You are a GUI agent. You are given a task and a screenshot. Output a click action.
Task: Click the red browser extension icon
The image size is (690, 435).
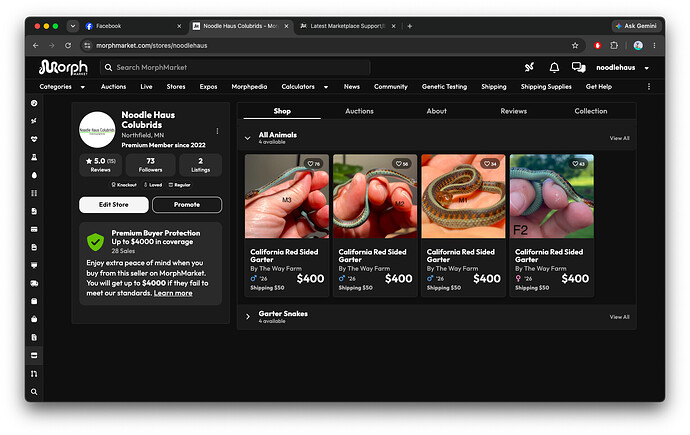[x=598, y=45]
